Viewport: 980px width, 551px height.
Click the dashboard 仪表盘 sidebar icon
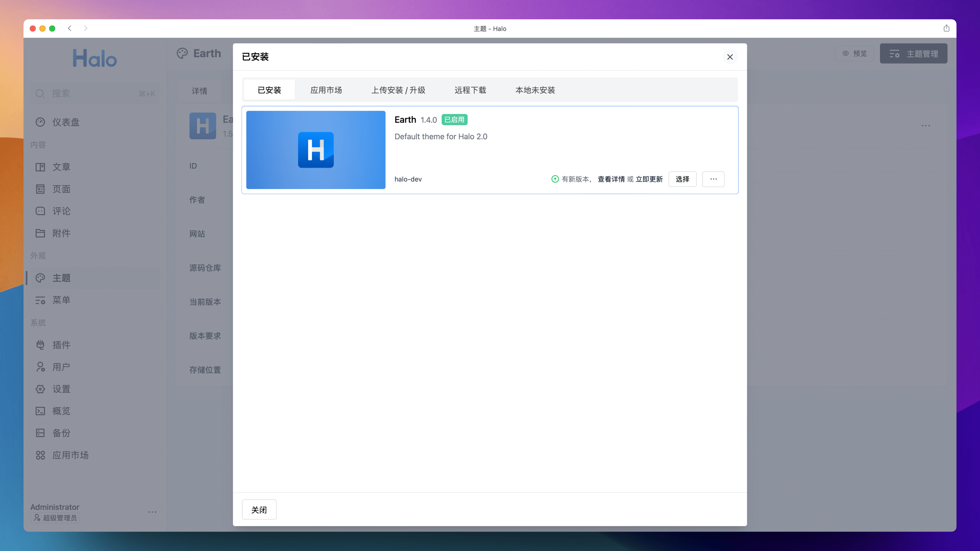point(40,122)
